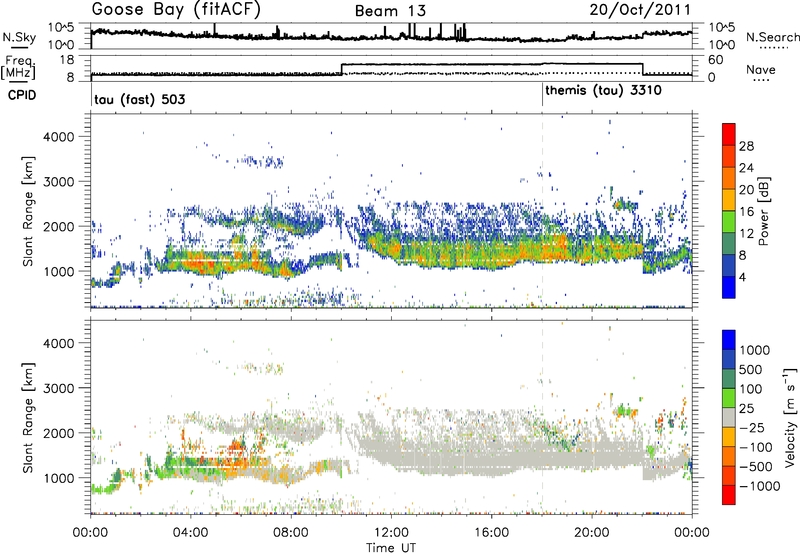Click the gray -25 to 25 velocity segment
This screenshot has width=800, height=554.
click(729, 417)
